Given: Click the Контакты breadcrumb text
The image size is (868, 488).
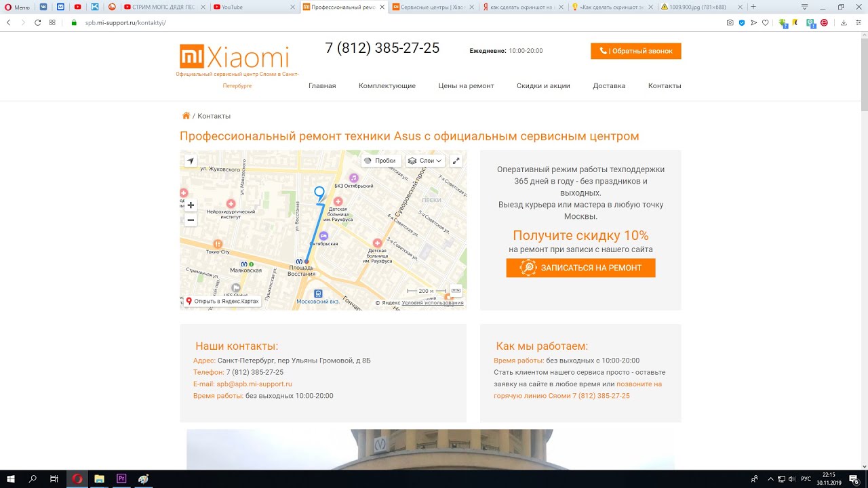Looking at the screenshot, I should coord(214,116).
